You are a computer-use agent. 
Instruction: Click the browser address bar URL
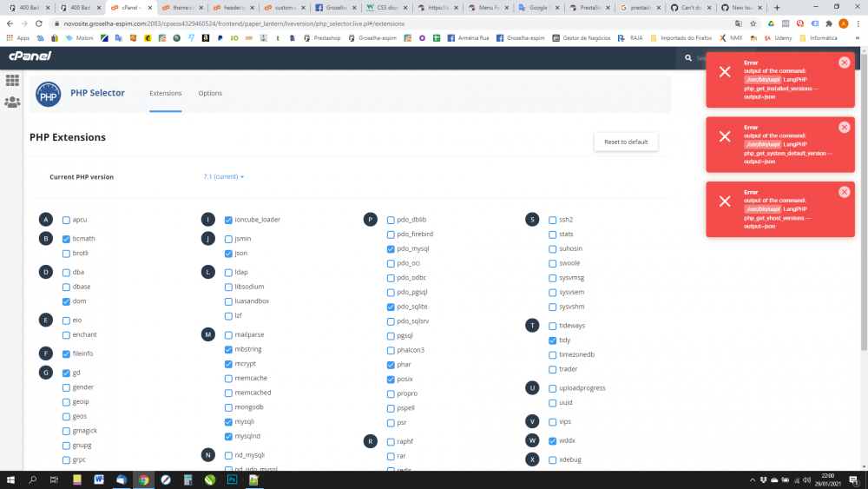coord(233,23)
